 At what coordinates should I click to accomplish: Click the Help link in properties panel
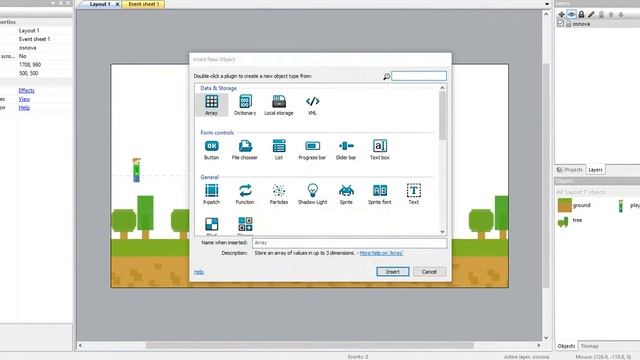tap(24, 108)
